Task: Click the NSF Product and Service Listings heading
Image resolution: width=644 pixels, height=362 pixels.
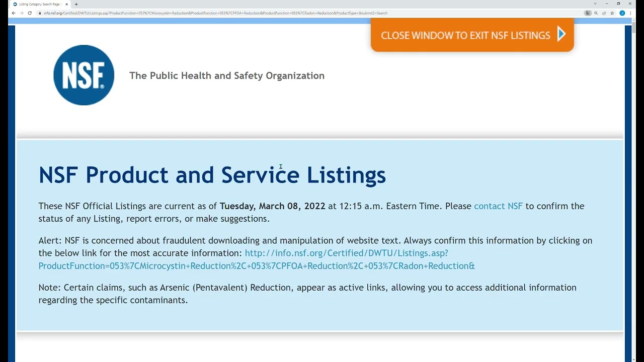Action: (x=212, y=175)
